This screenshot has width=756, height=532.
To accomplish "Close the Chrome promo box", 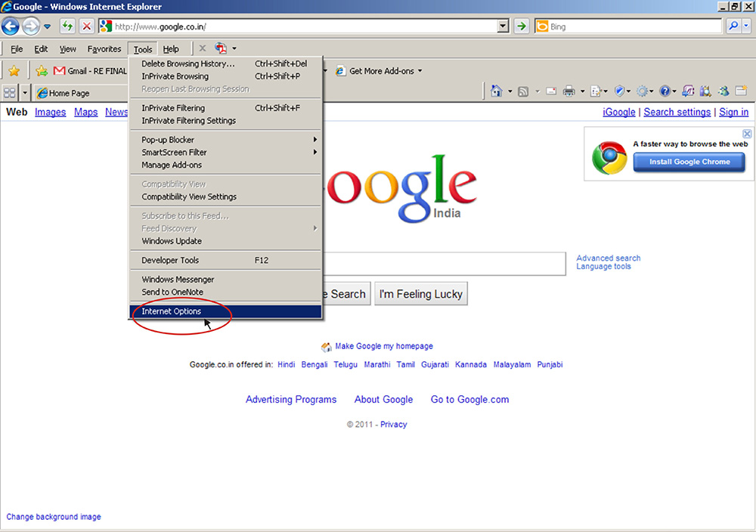I will pyautogui.click(x=747, y=134).
